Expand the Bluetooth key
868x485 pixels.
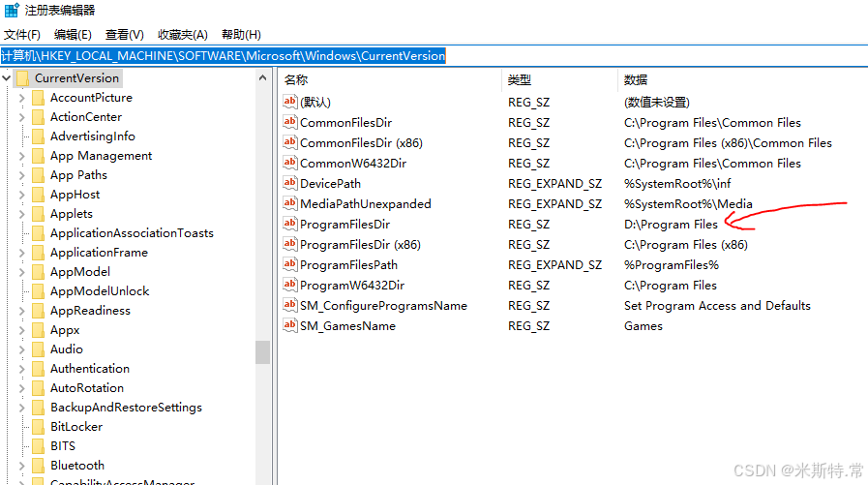(x=21, y=467)
